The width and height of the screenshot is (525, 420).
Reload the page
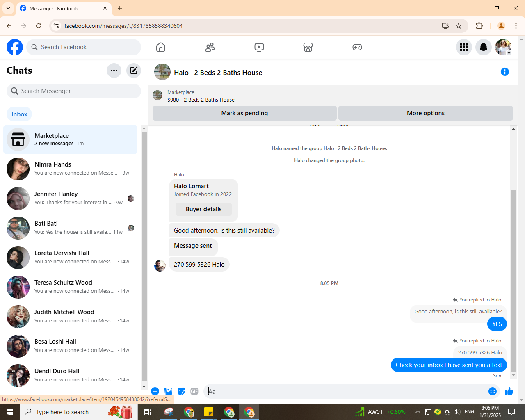(x=39, y=26)
